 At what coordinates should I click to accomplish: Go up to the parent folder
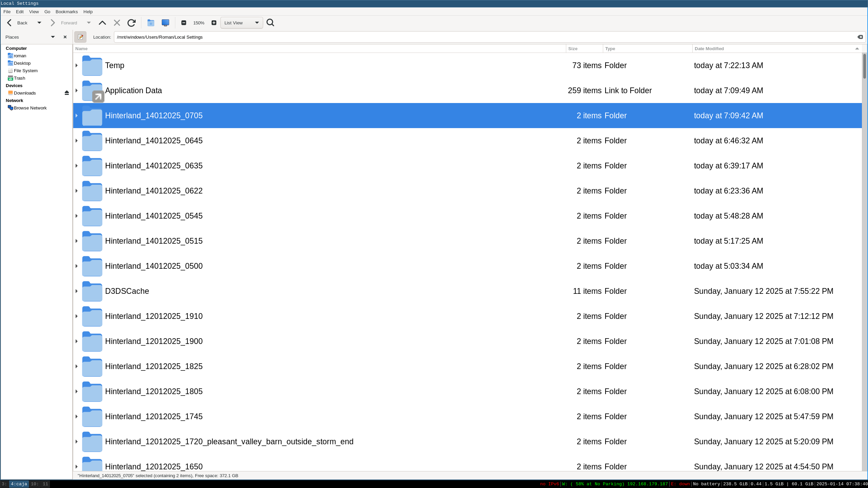point(102,23)
